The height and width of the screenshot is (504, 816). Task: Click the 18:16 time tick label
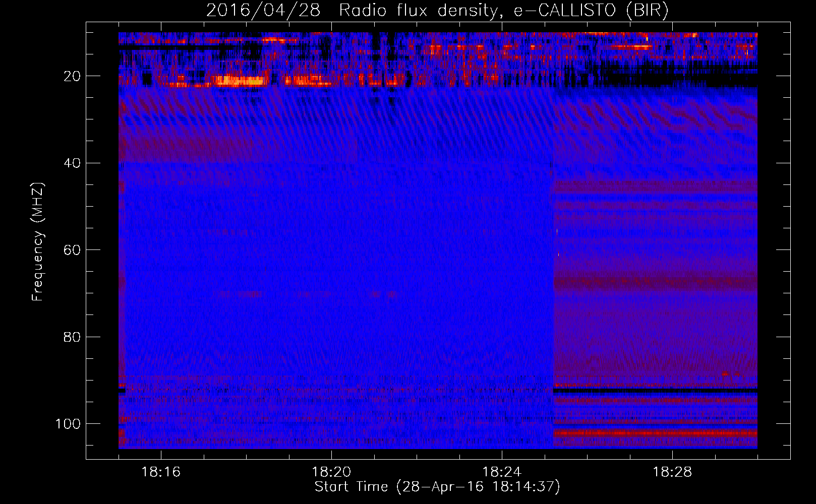pos(161,472)
